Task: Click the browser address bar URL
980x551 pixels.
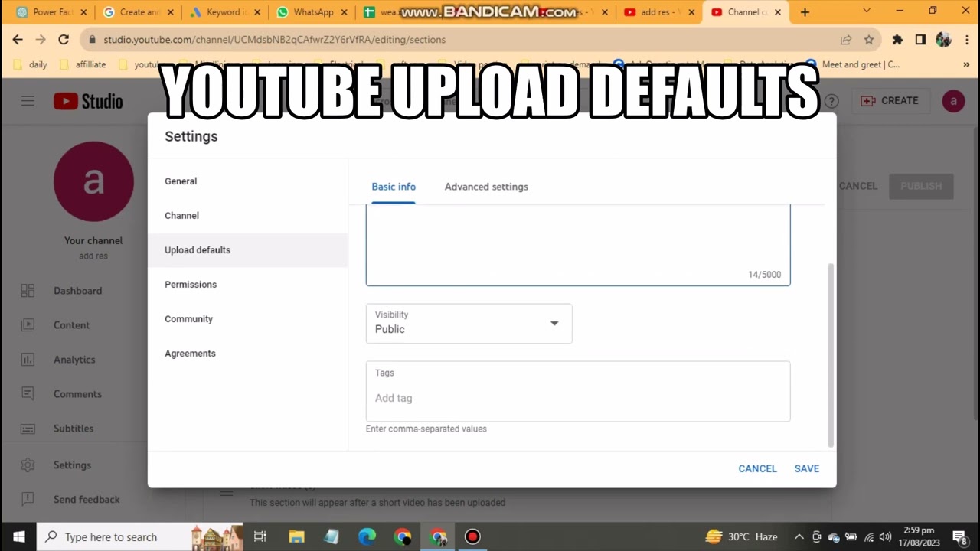Action: [274, 40]
